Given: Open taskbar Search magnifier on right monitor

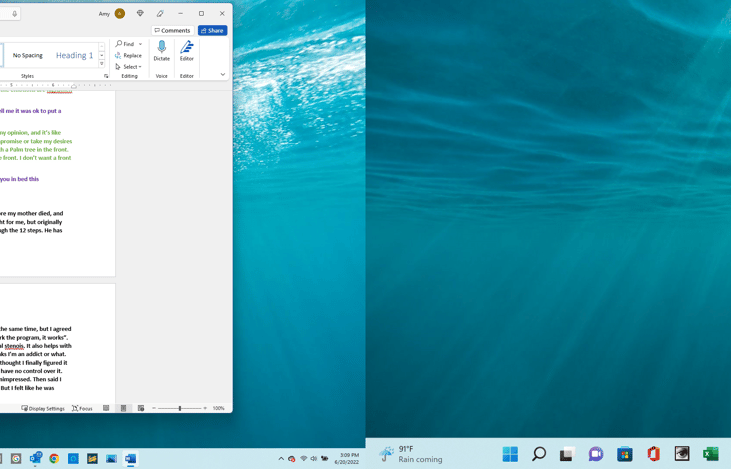Looking at the screenshot, I should pos(539,454).
